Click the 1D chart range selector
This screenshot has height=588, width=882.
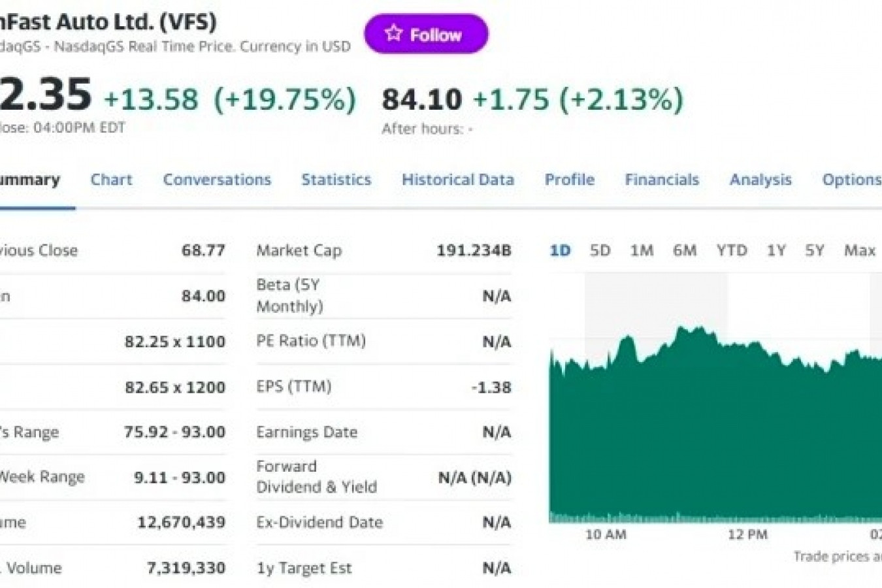559,250
